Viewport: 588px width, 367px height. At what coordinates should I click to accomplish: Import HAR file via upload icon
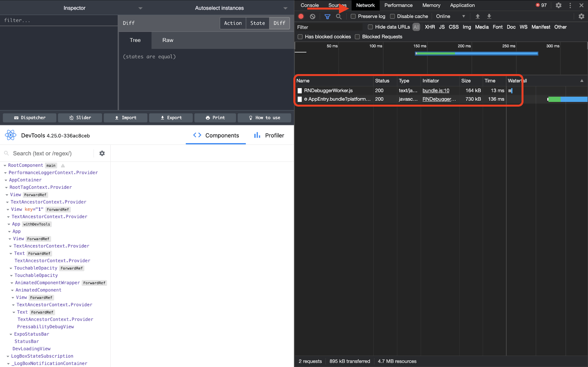tap(478, 16)
